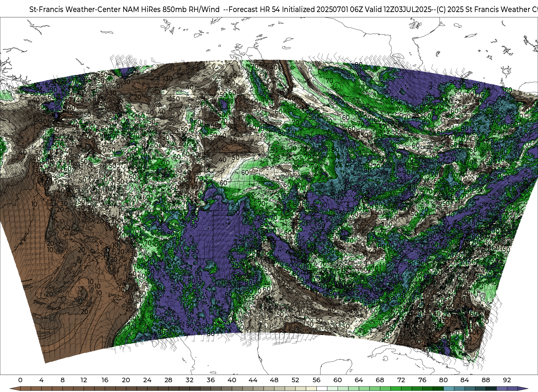Click the "(C) 2025 St Francis Weather" copyright text
This screenshot has height=392, width=538.
pos(483,10)
